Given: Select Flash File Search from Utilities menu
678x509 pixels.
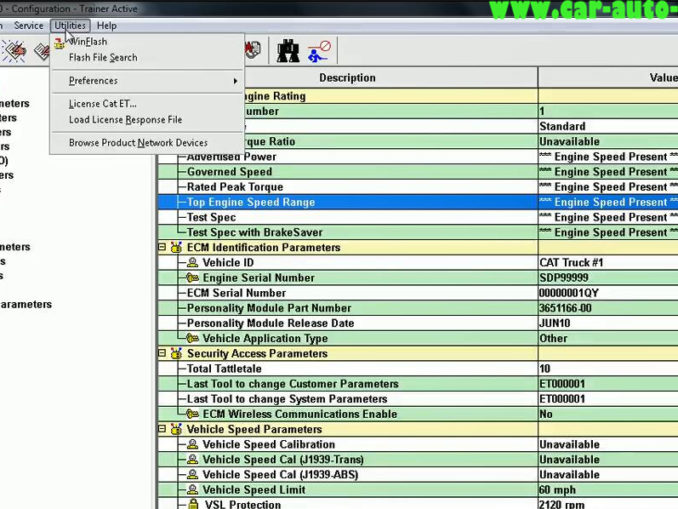Looking at the screenshot, I should coord(102,57).
